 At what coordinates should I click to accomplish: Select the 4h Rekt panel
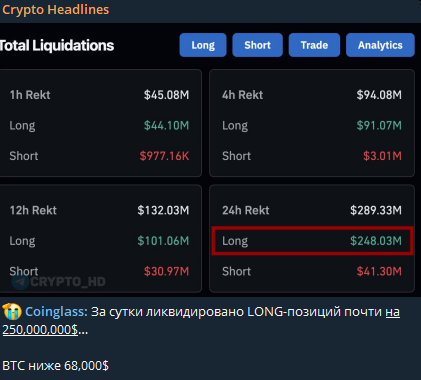pos(312,123)
